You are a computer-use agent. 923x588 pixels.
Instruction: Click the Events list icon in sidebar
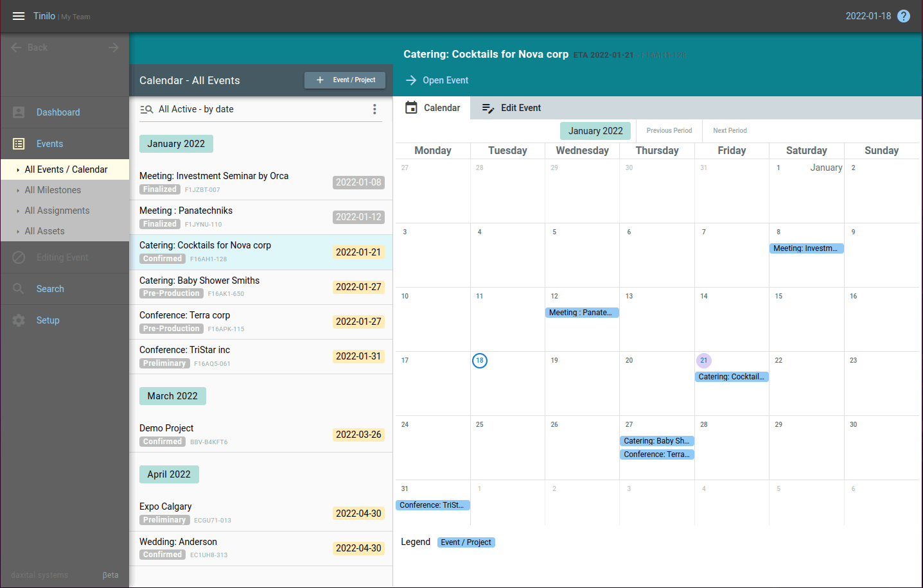click(19, 144)
